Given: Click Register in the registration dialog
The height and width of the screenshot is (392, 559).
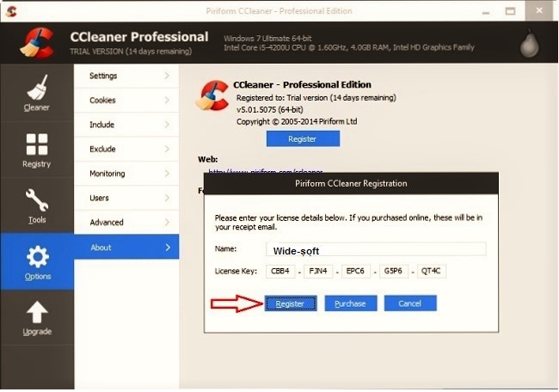Looking at the screenshot, I should 290,303.
